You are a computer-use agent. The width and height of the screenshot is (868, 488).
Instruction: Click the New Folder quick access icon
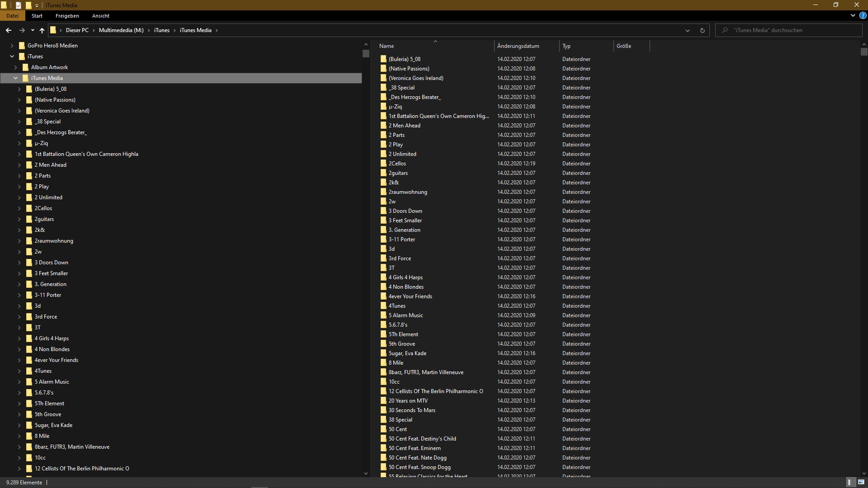coord(28,5)
